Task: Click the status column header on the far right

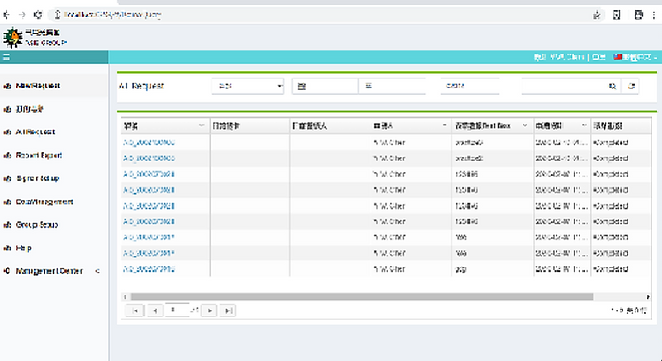Action: point(621,126)
